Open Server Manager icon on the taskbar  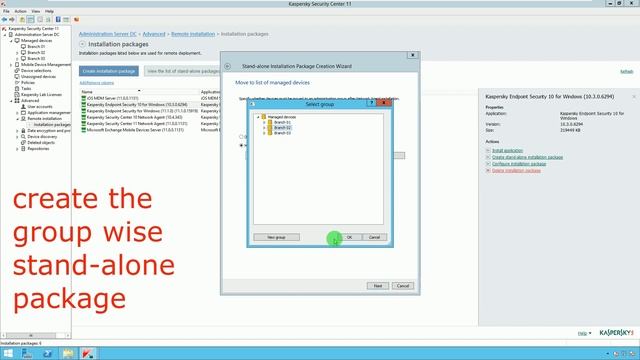27,353
